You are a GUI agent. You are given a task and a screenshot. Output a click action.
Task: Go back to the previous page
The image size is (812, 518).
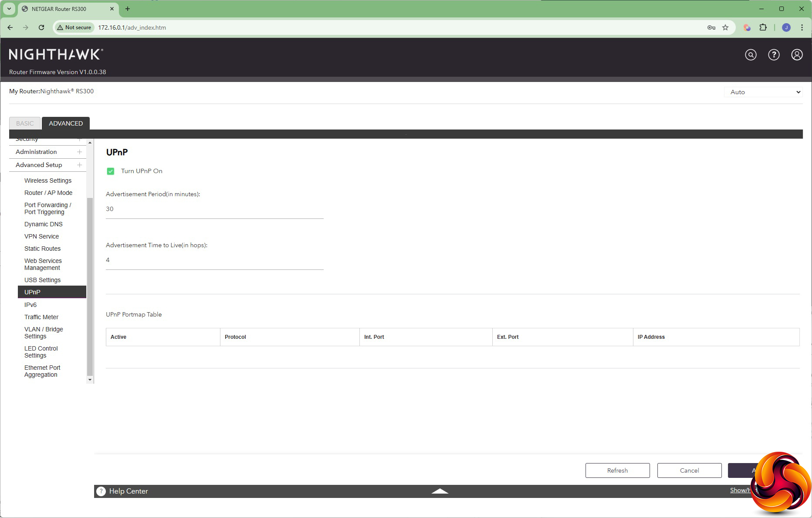(10, 27)
